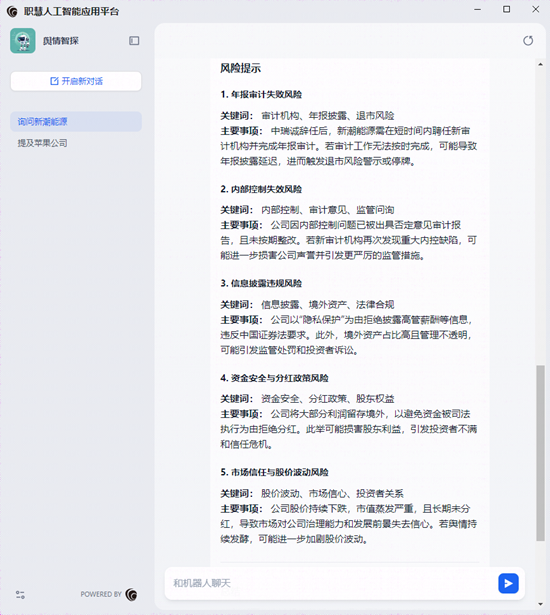Send message with blue arrow button

click(508, 583)
